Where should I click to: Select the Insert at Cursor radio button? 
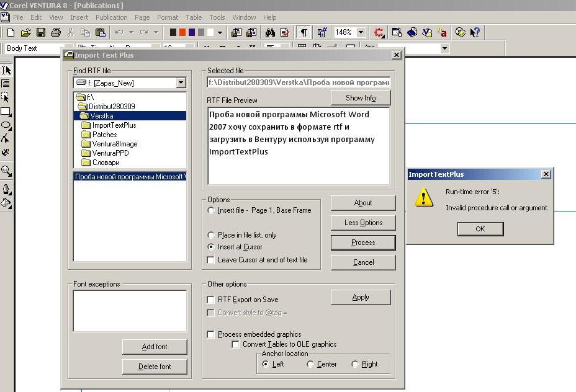pos(211,247)
